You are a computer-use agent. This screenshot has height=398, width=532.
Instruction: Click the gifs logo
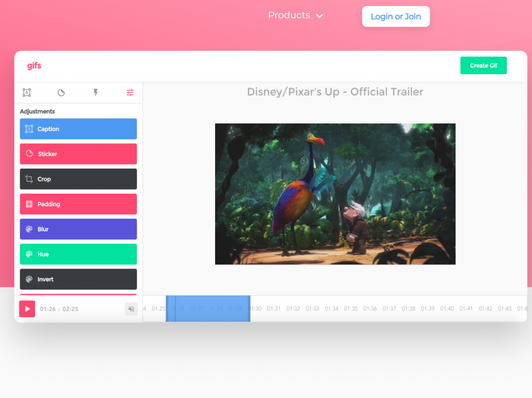click(34, 66)
